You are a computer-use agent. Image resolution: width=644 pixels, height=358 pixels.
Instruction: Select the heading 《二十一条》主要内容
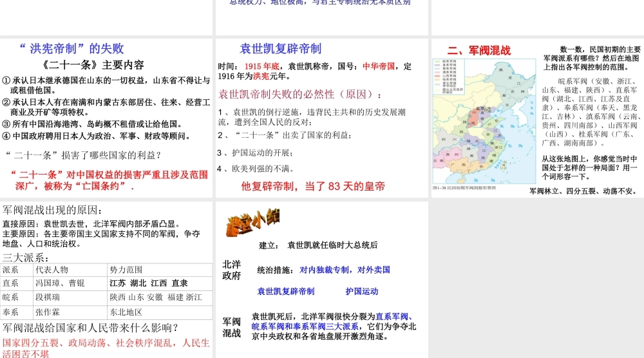click(93, 65)
